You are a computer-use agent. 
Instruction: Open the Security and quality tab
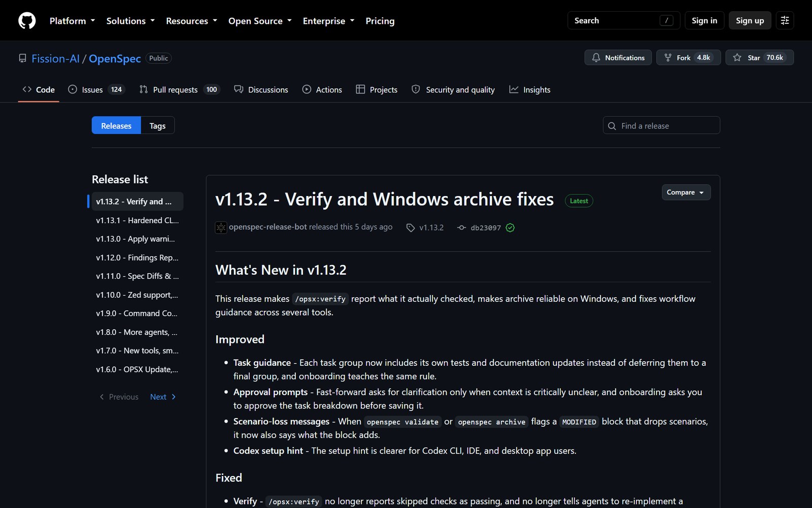[x=453, y=89]
